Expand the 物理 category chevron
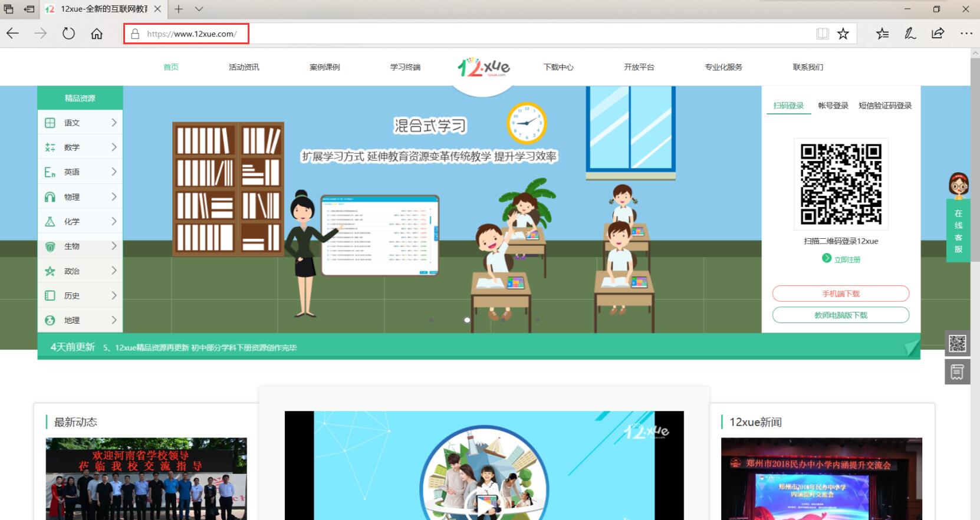The height and width of the screenshot is (520, 980). coord(114,197)
